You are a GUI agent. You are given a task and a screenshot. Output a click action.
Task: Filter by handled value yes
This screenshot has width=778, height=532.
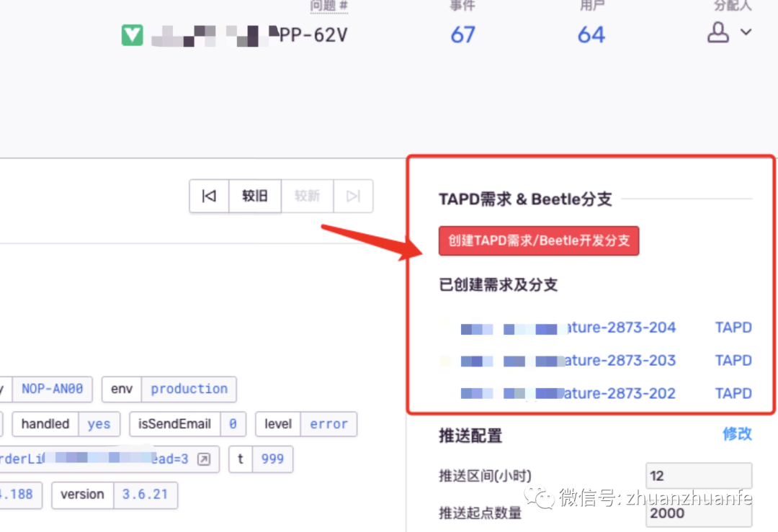99,425
